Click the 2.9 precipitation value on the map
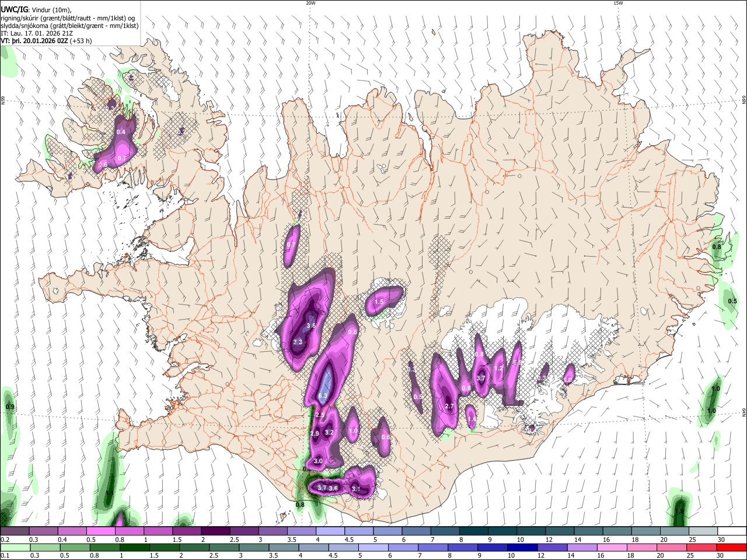Viewport: 747px width, 560px height. (x=315, y=433)
